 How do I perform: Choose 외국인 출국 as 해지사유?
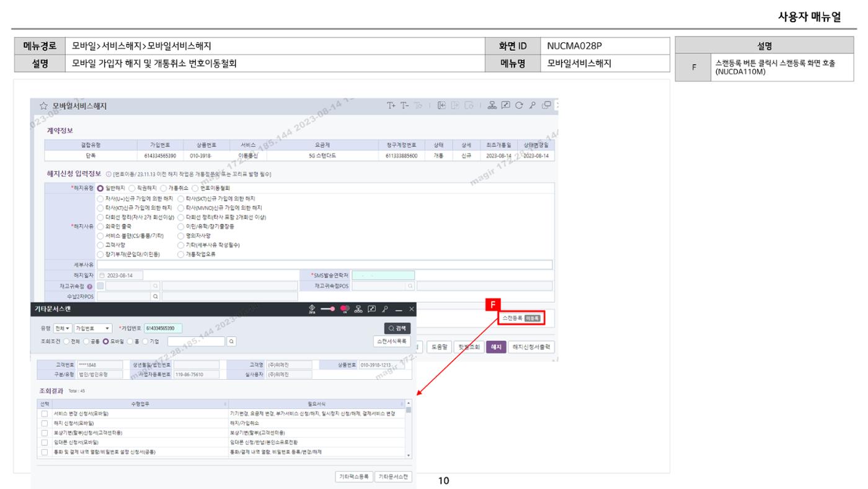101,226
